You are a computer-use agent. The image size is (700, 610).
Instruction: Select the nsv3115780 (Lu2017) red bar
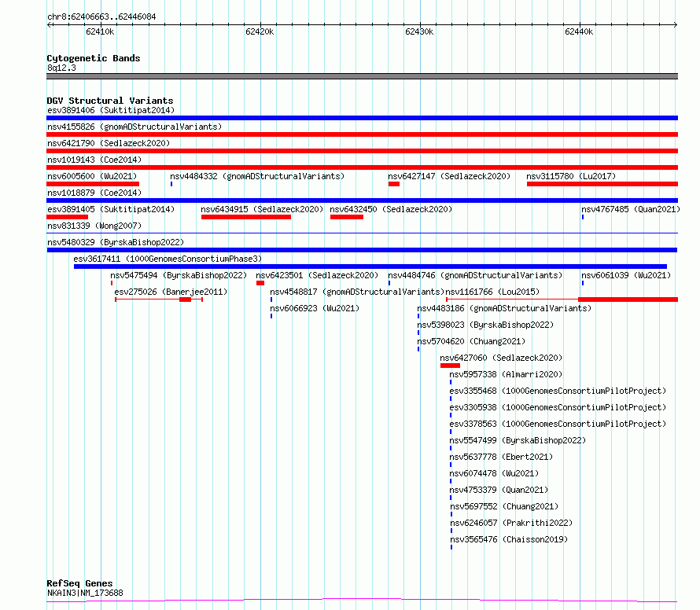[602, 184]
